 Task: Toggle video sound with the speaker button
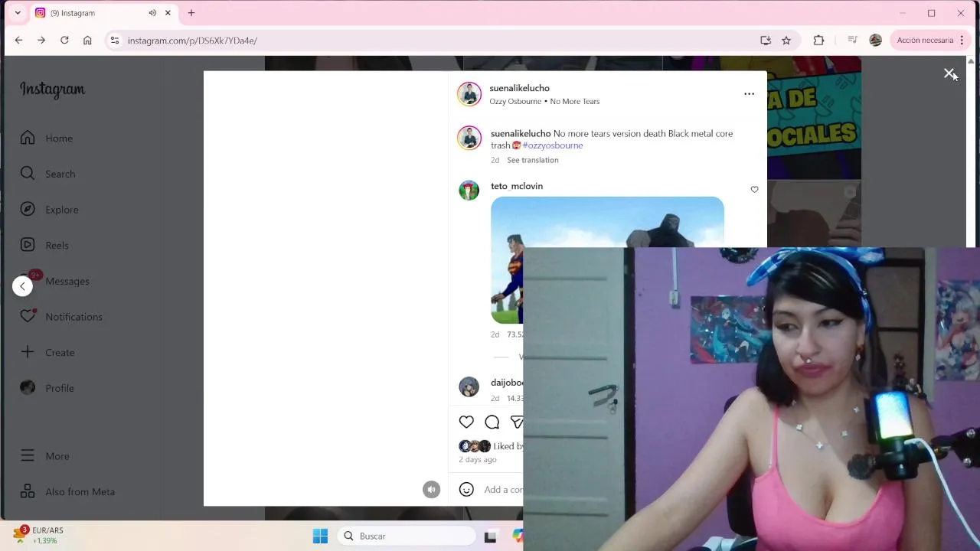tap(432, 490)
